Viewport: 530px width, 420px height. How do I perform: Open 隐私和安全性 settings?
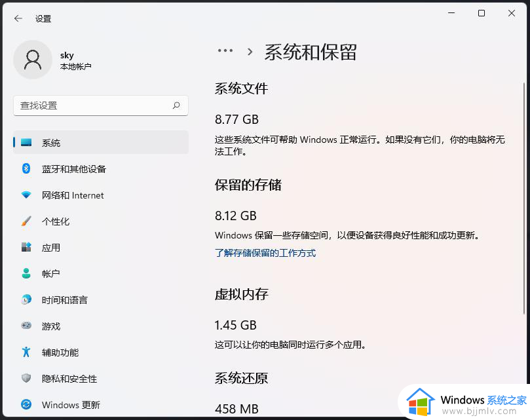point(101,378)
